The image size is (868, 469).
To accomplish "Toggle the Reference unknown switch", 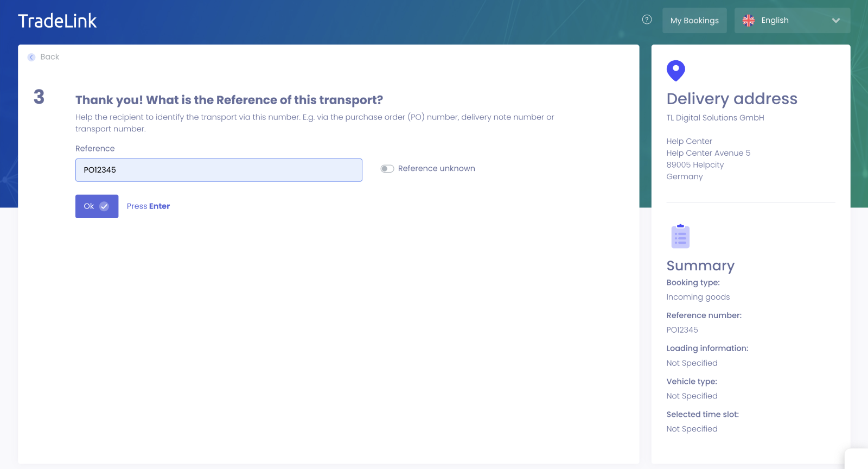I will point(387,169).
